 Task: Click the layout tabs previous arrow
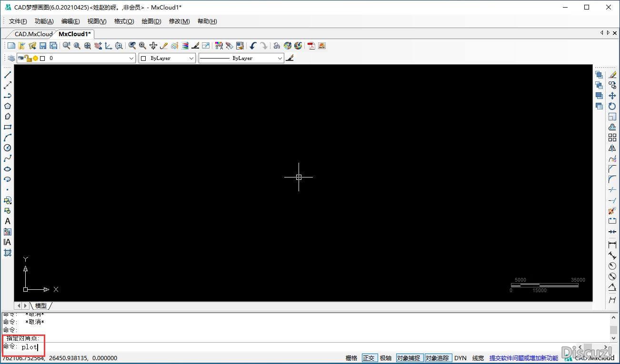[20, 305]
